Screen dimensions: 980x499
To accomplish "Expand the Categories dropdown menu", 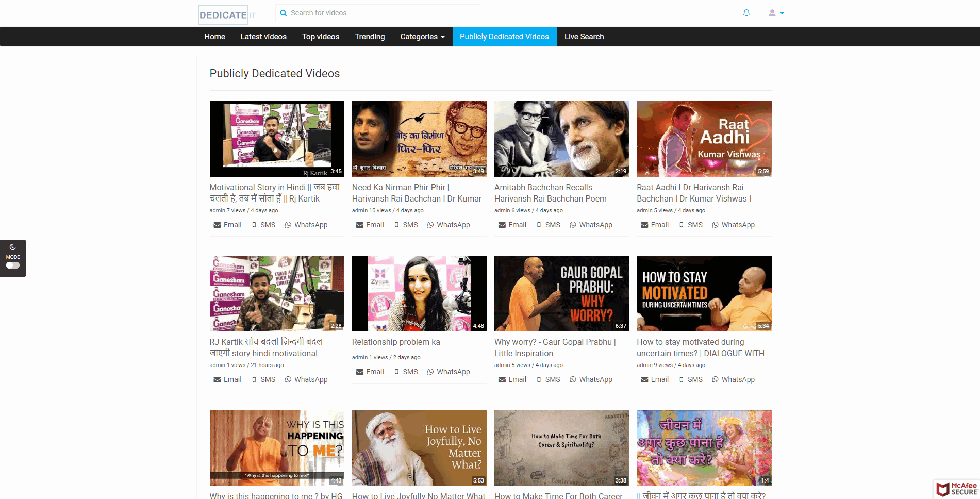I will pos(422,37).
